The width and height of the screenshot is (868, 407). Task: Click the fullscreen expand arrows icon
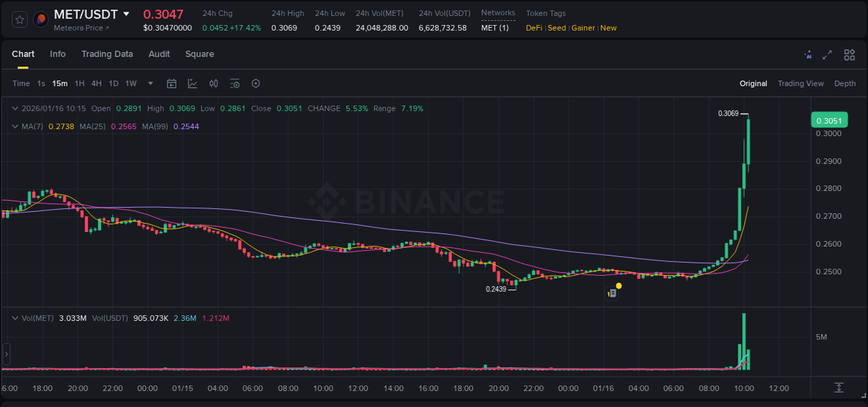click(828, 54)
